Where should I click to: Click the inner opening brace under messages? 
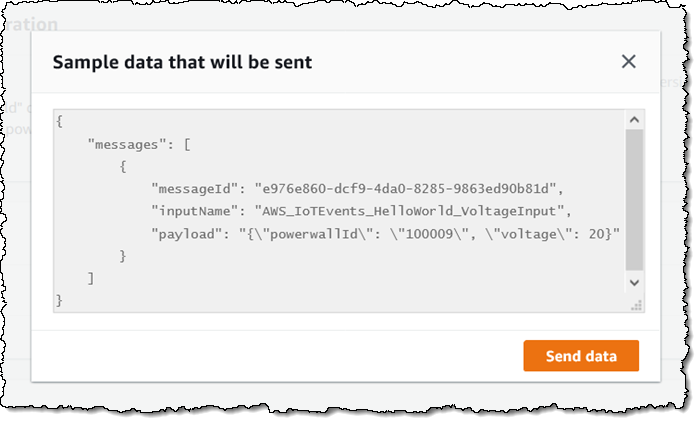[123, 166]
